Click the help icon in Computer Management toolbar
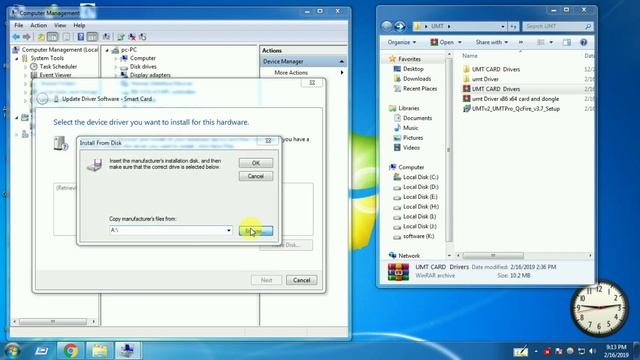Image resolution: width=640 pixels, height=360 pixels. (x=81, y=37)
